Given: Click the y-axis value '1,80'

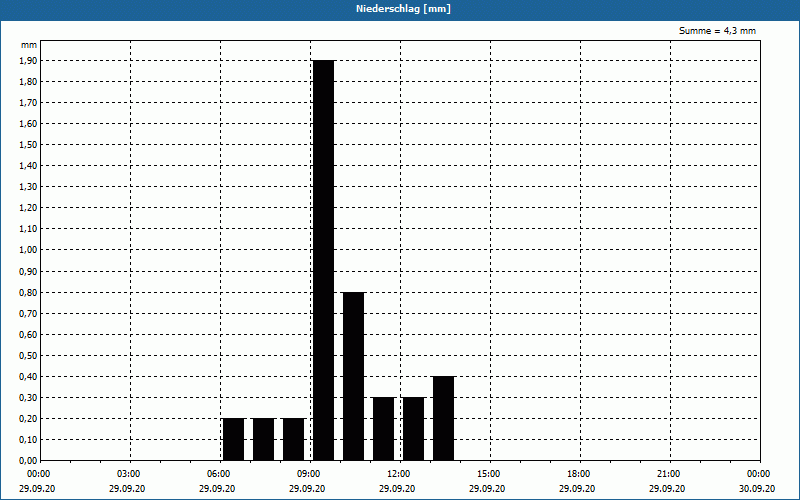Looking at the screenshot, I should click(28, 81).
